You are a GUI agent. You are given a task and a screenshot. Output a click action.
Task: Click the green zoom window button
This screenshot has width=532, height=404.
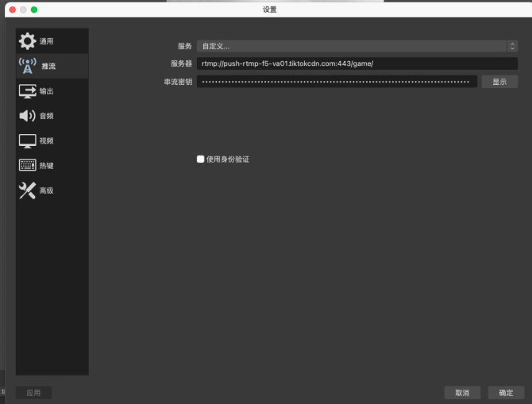pyautogui.click(x=34, y=10)
